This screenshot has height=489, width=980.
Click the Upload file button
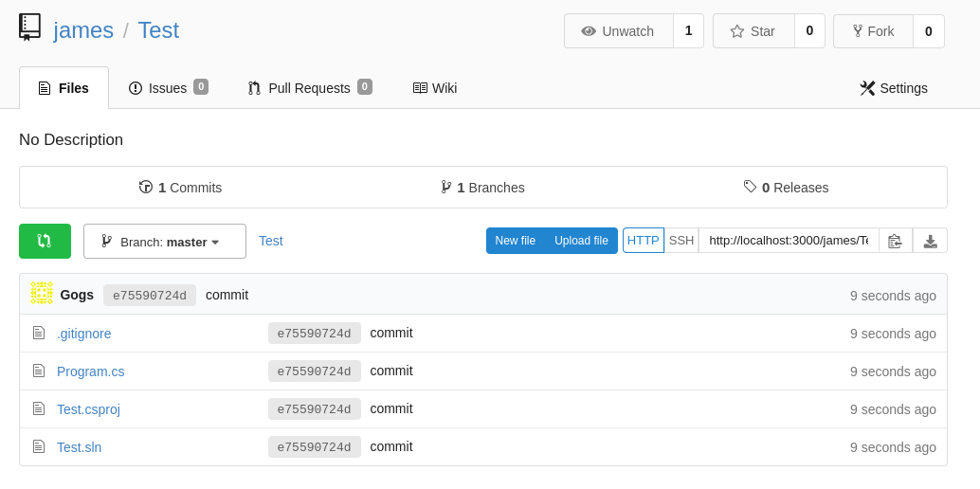[581, 241]
